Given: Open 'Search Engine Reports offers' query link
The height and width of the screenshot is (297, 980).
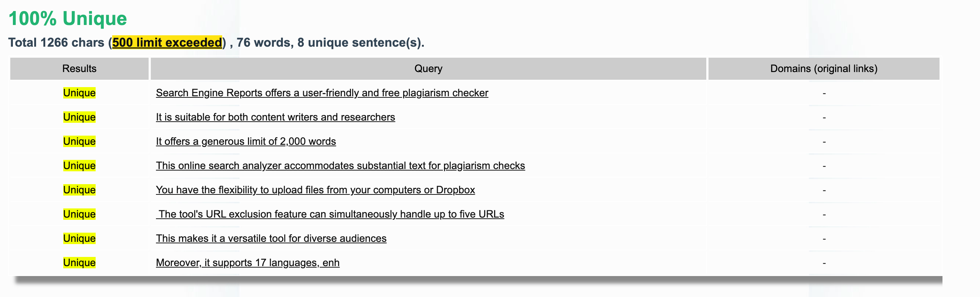Looking at the screenshot, I should [322, 93].
